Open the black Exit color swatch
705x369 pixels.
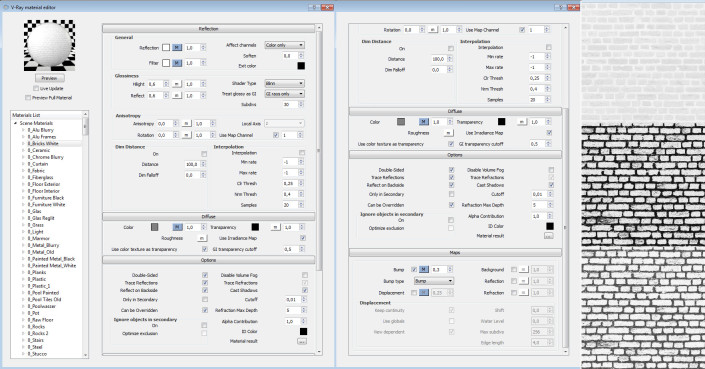(301, 66)
